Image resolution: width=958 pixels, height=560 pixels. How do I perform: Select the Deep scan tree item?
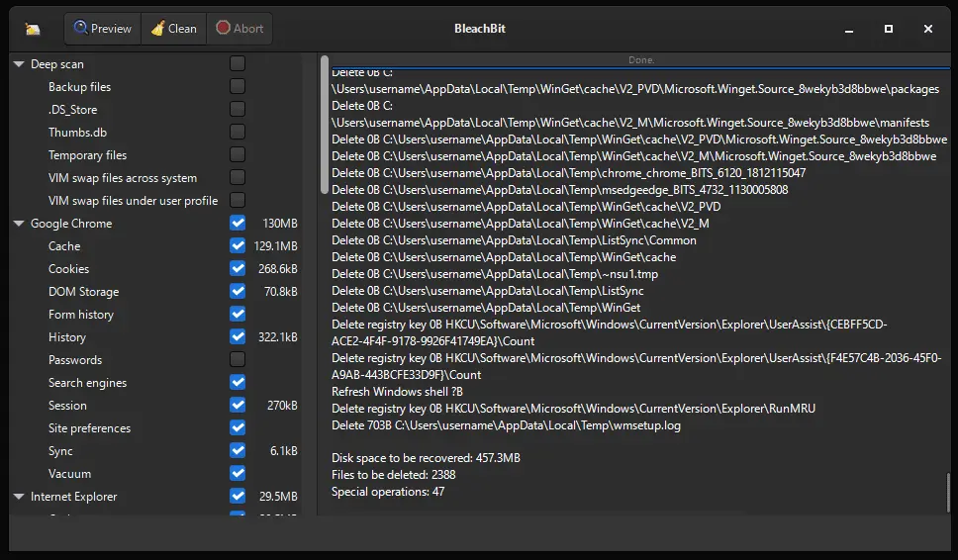(x=57, y=64)
